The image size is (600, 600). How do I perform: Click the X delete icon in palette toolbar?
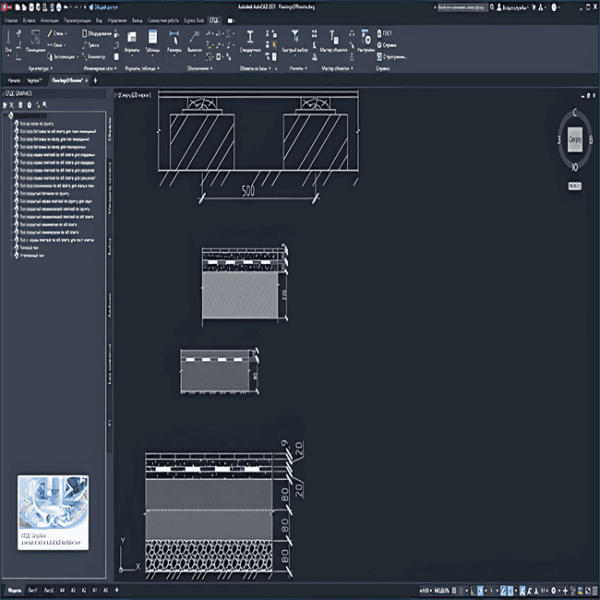(x=12, y=105)
